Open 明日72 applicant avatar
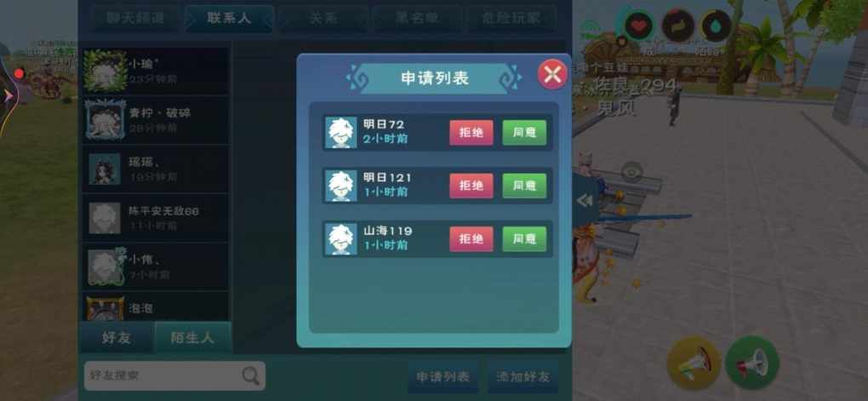The height and width of the screenshot is (401, 868). coord(340,132)
